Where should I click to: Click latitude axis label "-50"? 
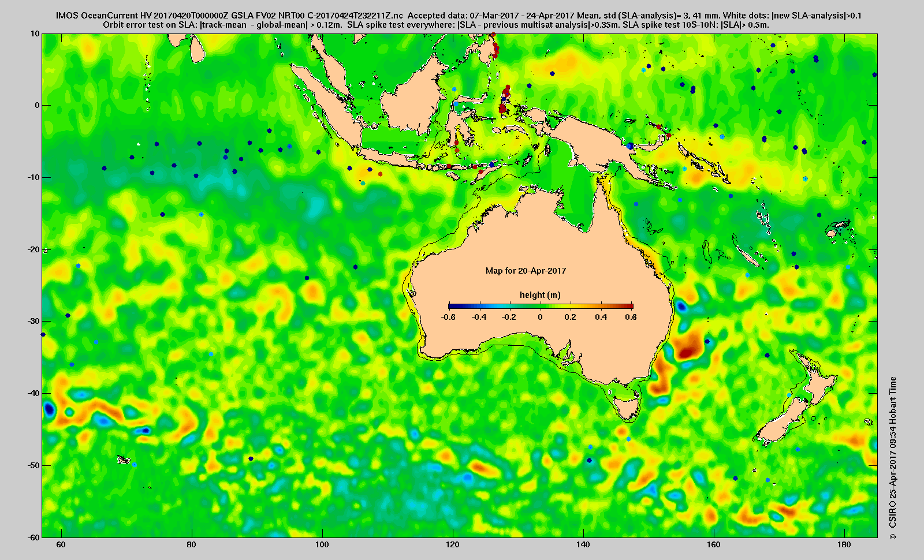point(33,465)
